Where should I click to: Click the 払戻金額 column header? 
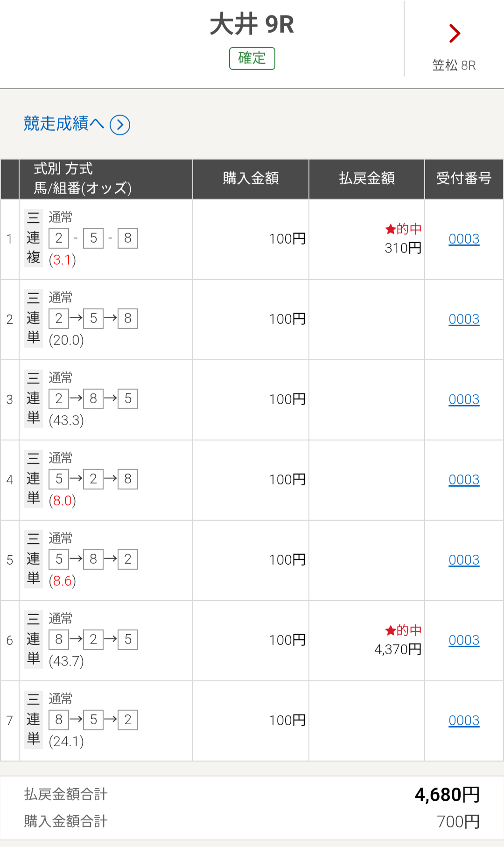click(367, 179)
